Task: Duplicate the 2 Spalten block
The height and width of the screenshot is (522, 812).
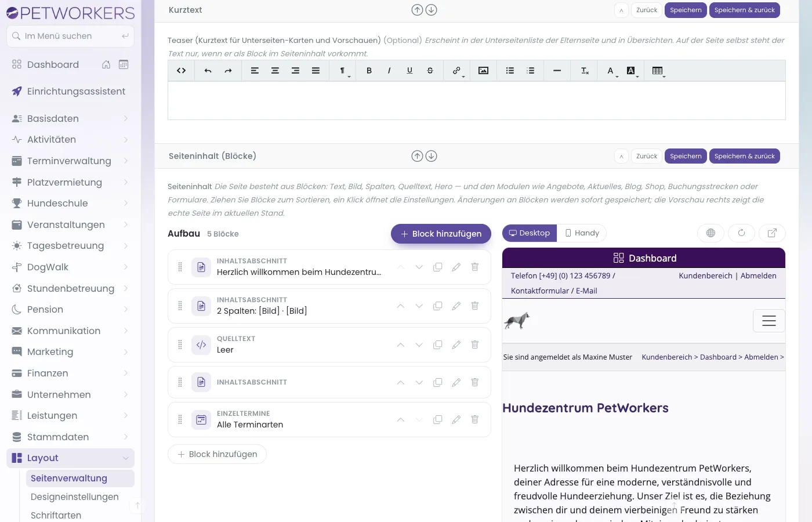Action: pyautogui.click(x=437, y=306)
